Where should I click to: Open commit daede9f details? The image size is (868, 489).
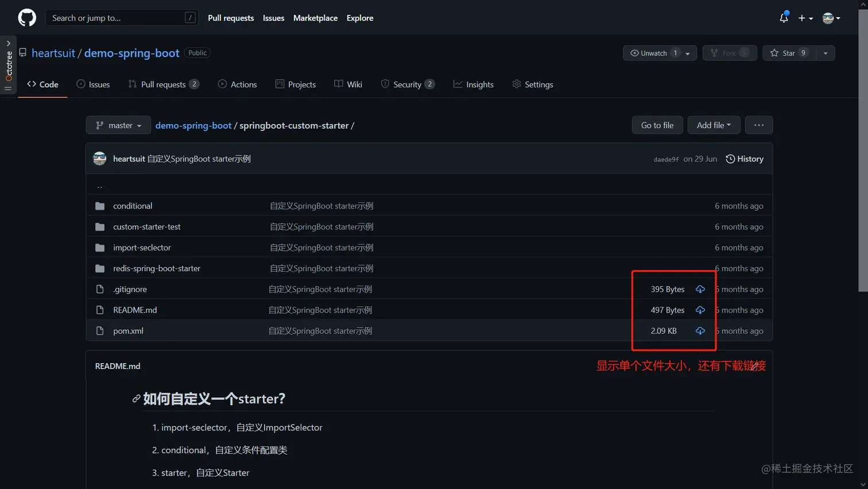coord(666,160)
